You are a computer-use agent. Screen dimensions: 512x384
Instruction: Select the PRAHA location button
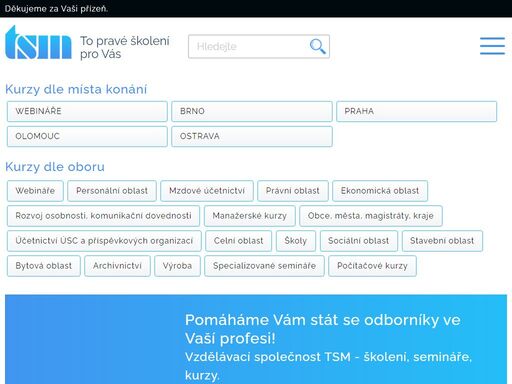[416, 111]
